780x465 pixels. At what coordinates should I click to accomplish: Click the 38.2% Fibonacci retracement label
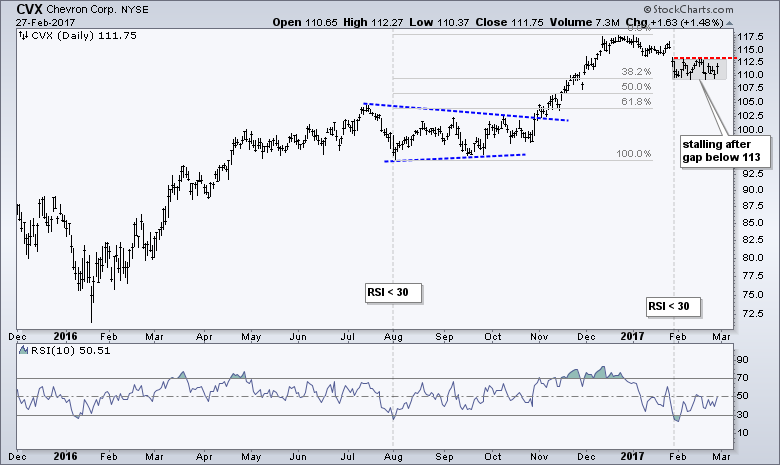coord(636,72)
